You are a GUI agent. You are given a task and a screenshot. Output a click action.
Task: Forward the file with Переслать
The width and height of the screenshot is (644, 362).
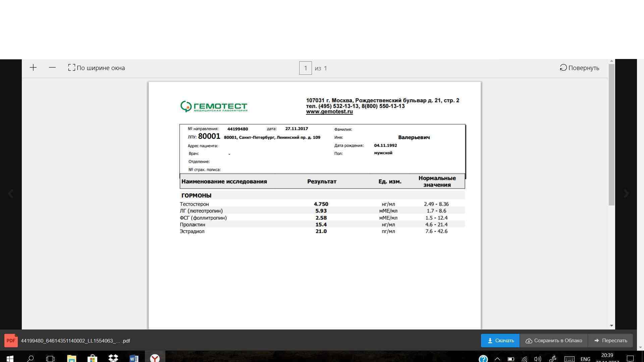coord(610,341)
